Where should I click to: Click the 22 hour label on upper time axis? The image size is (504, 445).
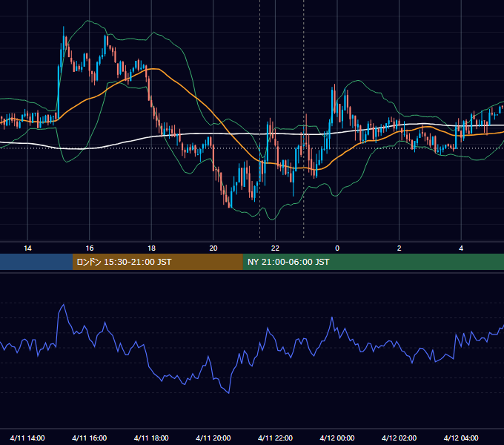point(275,248)
